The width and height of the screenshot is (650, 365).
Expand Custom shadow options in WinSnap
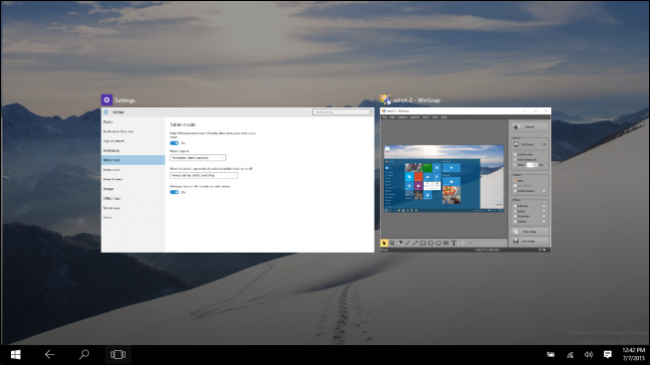coord(544,191)
